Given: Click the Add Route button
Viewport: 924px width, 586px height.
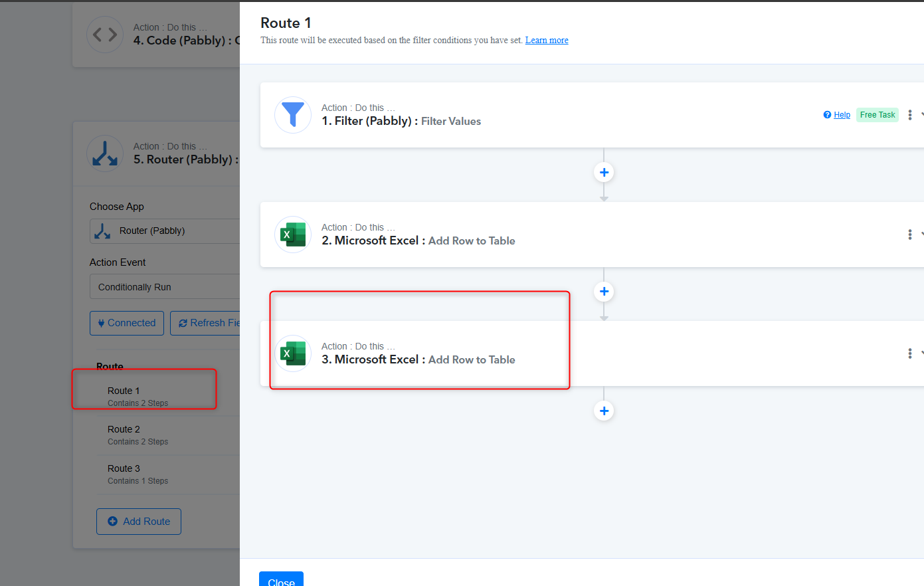Looking at the screenshot, I should pyautogui.click(x=139, y=522).
